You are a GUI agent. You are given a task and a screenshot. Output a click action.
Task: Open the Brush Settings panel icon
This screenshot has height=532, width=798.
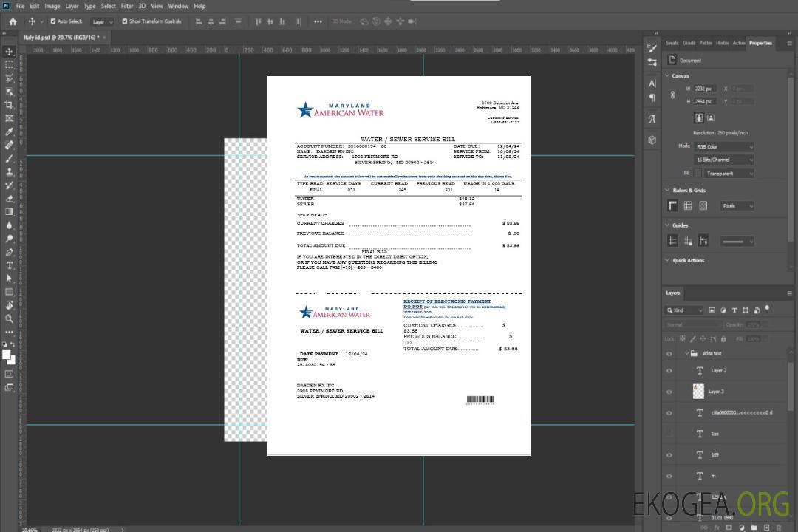click(x=652, y=48)
